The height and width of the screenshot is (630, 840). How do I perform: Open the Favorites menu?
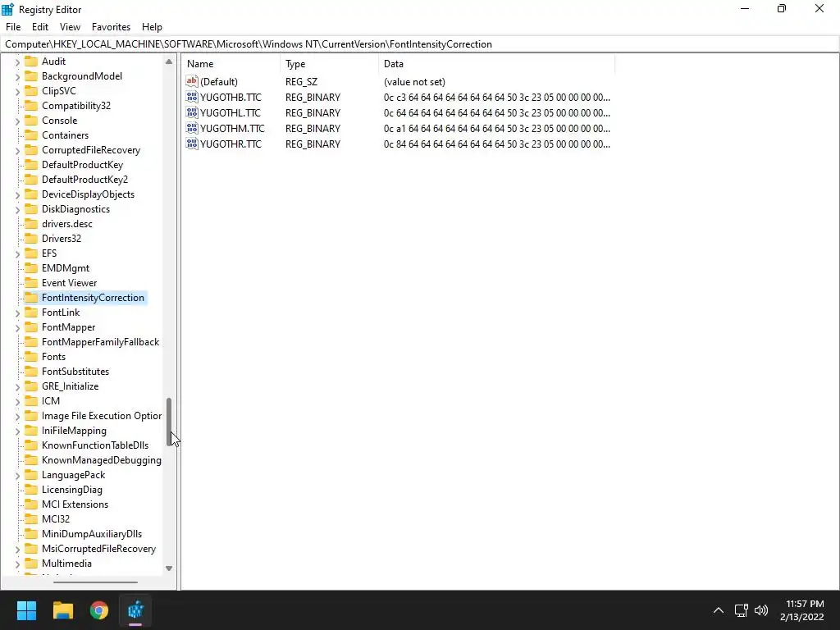pyautogui.click(x=111, y=27)
